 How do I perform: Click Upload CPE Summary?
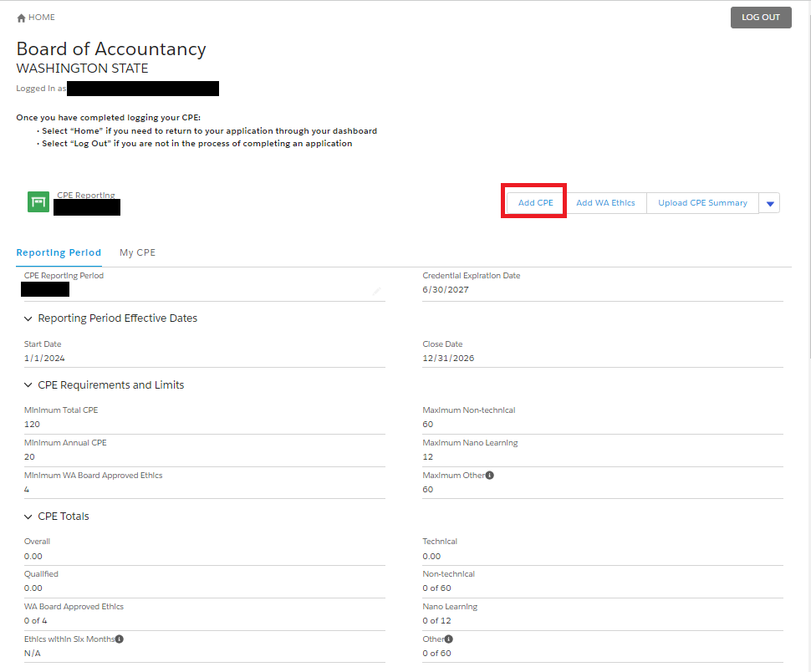(x=702, y=203)
